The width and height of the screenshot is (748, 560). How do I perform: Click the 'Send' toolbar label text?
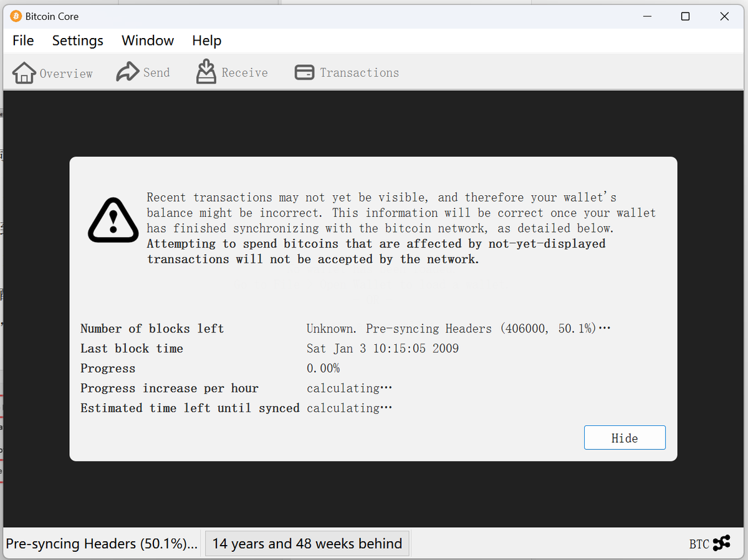click(156, 73)
